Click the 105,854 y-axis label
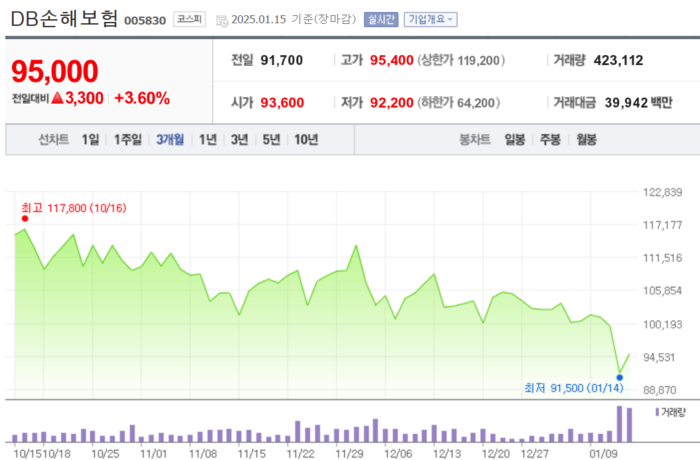 click(x=662, y=291)
